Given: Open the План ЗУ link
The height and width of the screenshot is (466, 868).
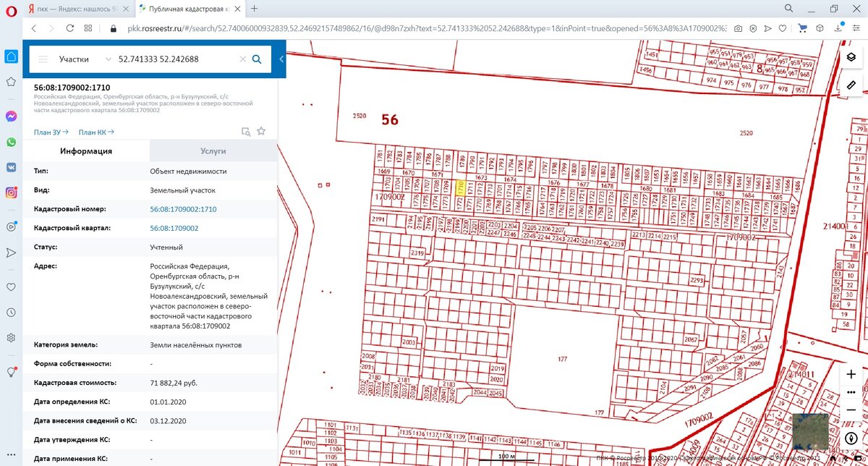Looking at the screenshot, I should [51, 132].
